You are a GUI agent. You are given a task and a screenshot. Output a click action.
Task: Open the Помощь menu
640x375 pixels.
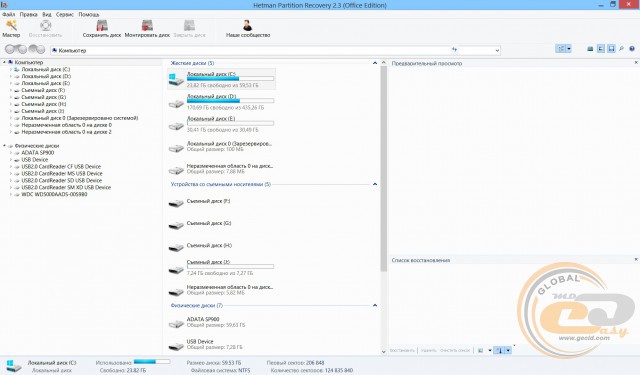(89, 14)
